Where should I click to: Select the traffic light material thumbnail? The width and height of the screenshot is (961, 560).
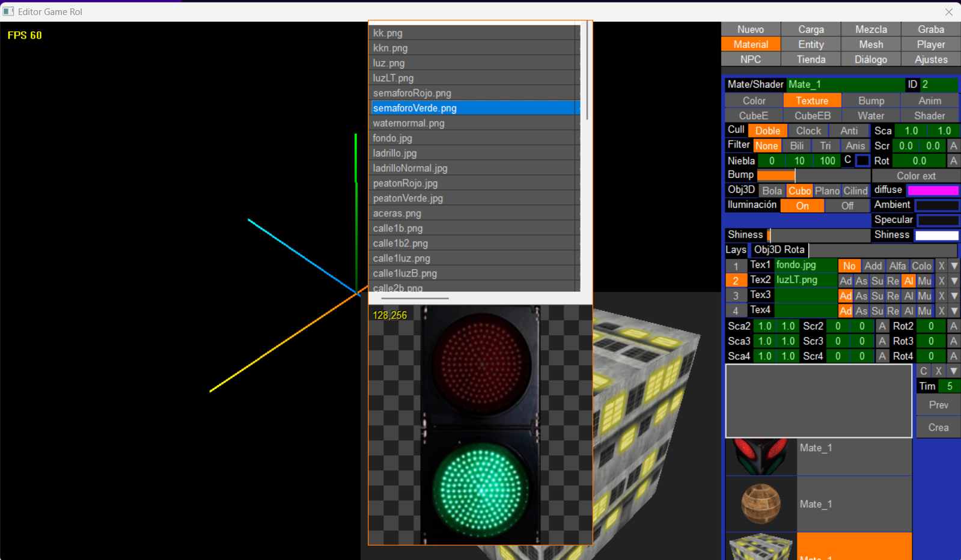point(761,457)
